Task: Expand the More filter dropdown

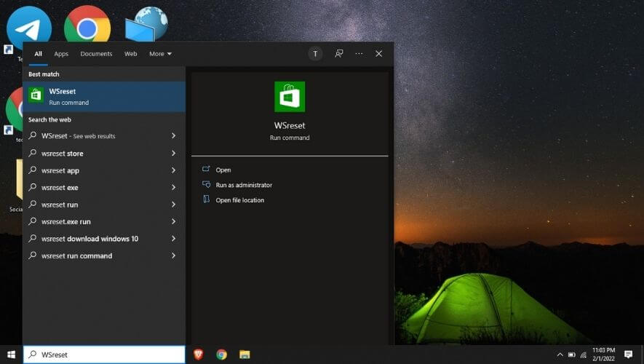Action: click(x=160, y=54)
